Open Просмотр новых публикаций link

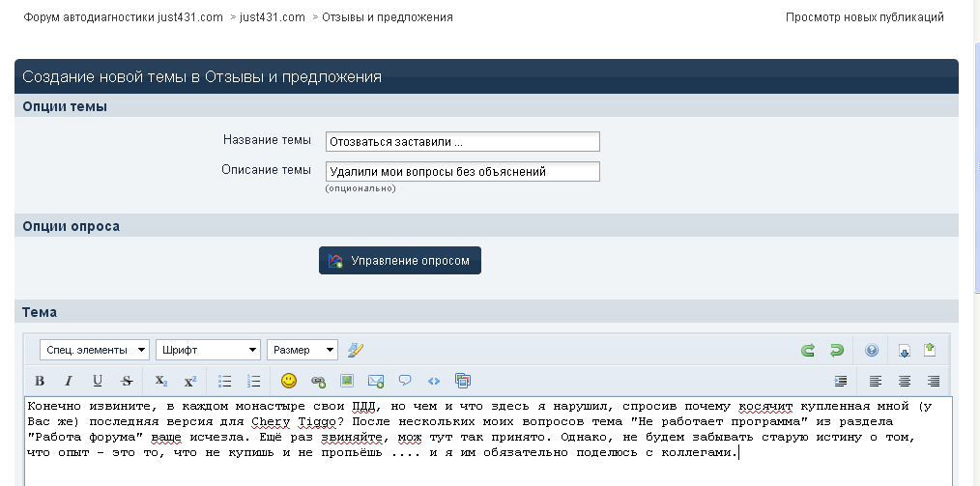tap(864, 17)
